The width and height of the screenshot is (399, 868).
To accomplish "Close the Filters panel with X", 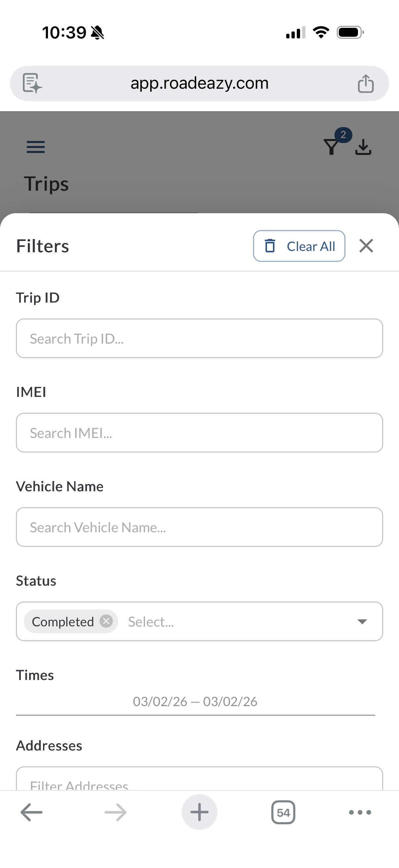I will coord(366,246).
